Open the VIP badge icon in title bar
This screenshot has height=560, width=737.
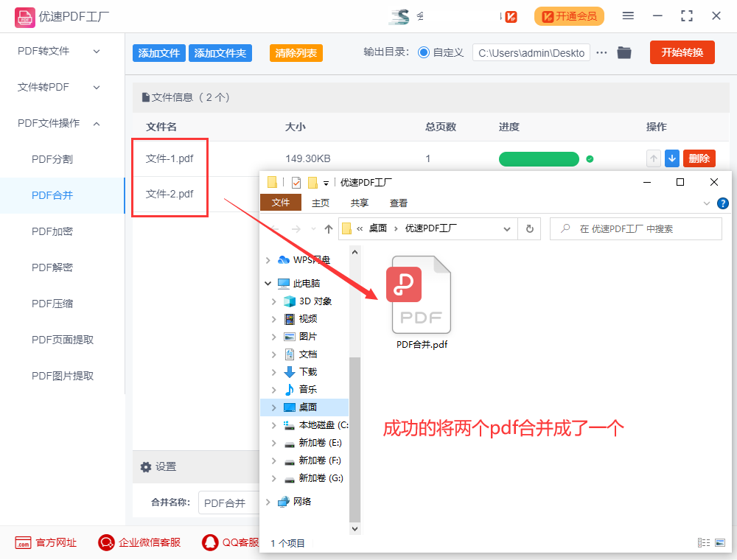tap(511, 17)
